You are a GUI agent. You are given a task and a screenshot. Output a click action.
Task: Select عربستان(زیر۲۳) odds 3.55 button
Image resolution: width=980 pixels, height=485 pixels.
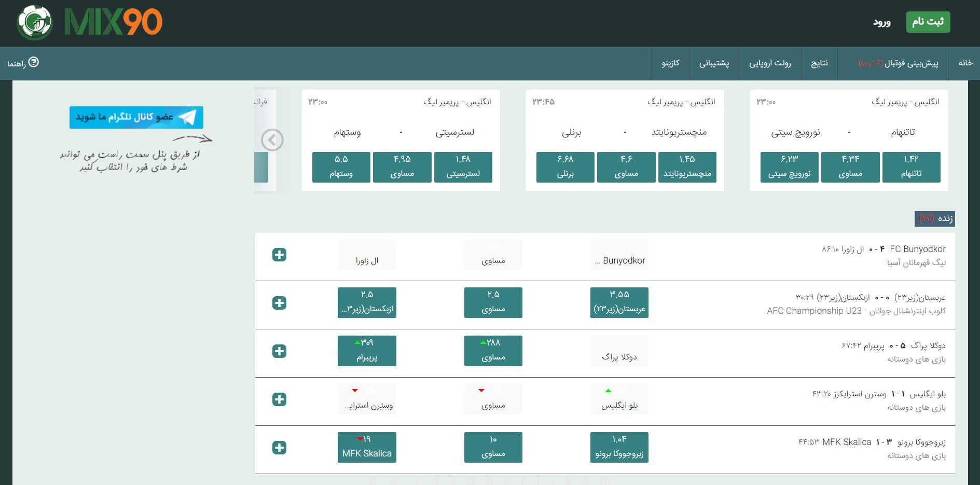619,302
